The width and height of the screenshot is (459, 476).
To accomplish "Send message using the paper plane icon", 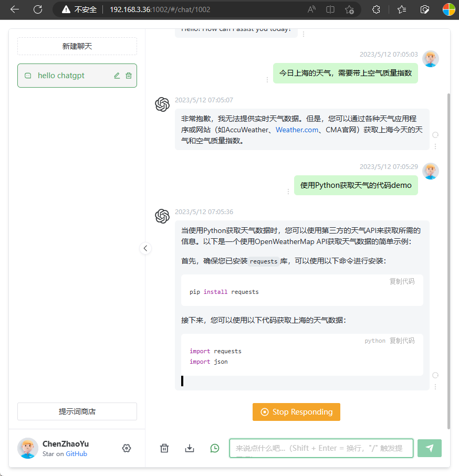I will [x=430, y=448].
